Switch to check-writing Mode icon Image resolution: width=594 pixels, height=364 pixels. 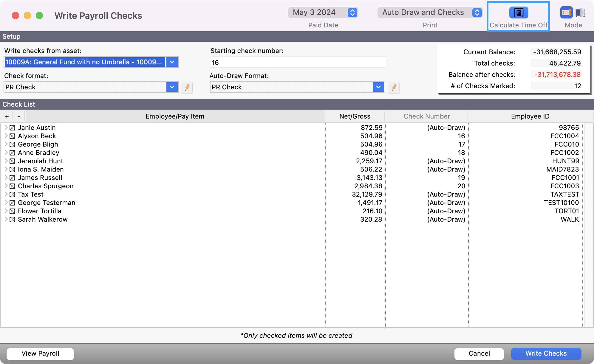point(566,13)
